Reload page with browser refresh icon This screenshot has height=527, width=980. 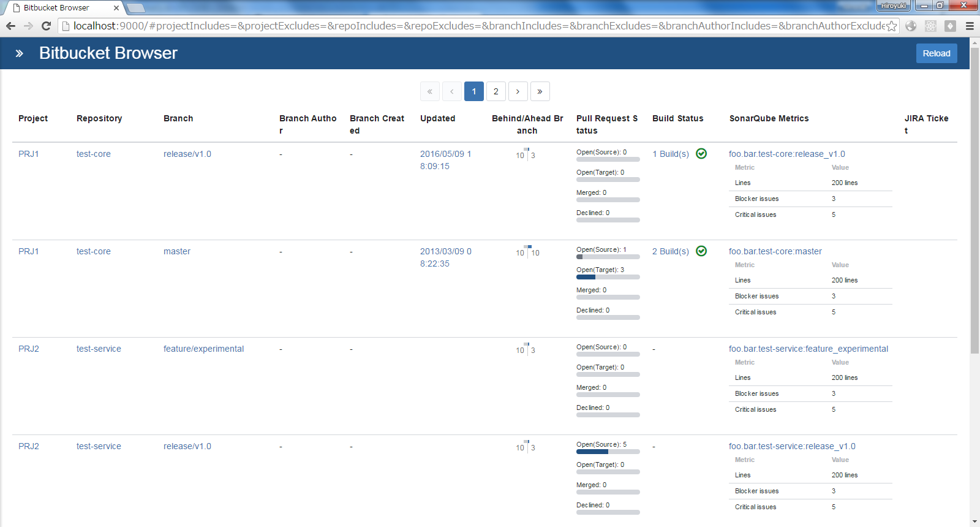(46, 26)
